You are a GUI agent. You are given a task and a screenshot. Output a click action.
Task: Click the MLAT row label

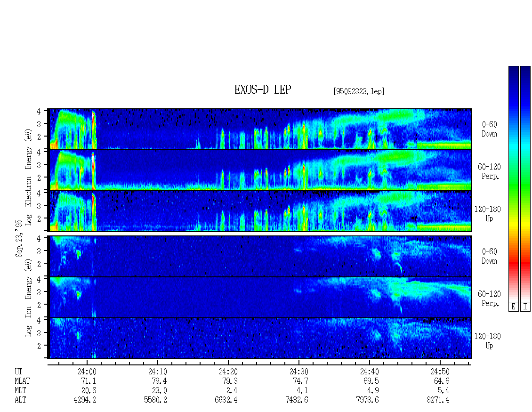22,381
